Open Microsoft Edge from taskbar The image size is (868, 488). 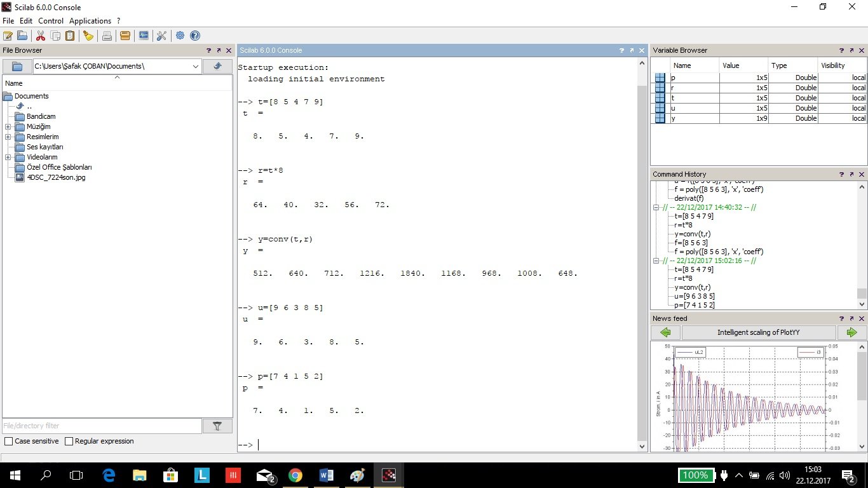tap(109, 475)
